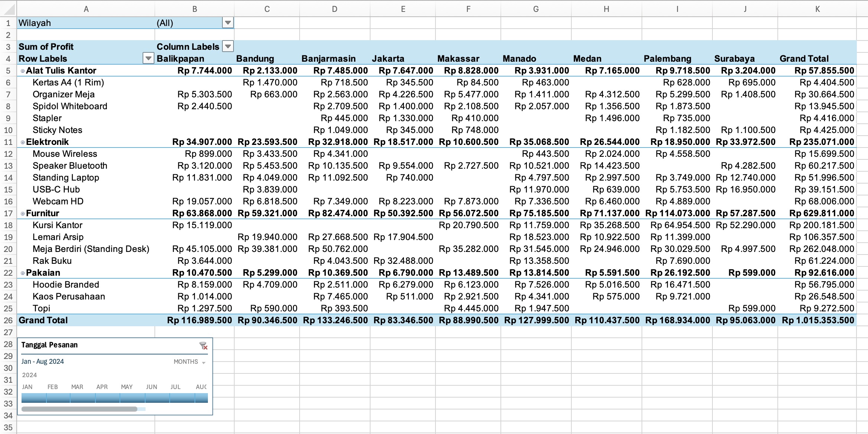Click the Banjarmasin column label
The width and height of the screenshot is (868, 434).
pos(329,59)
